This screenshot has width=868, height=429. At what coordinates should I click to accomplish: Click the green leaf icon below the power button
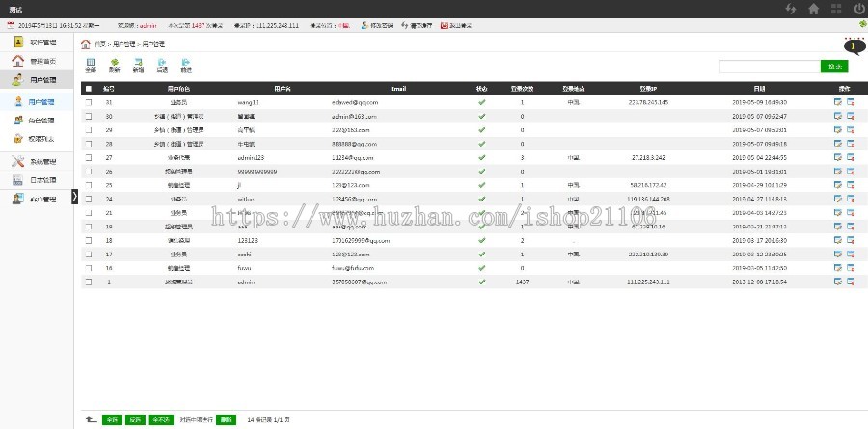[x=862, y=24]
